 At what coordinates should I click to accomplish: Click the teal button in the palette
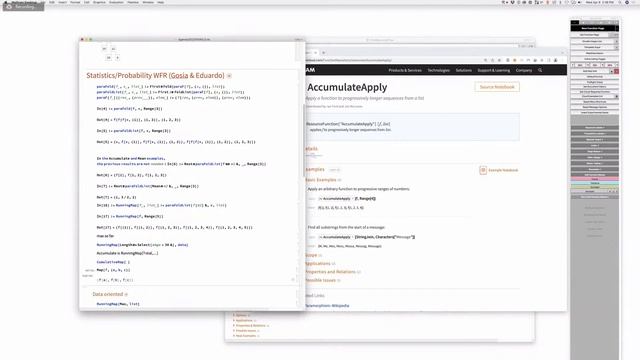pyautogui.click(x=594, y=183)
